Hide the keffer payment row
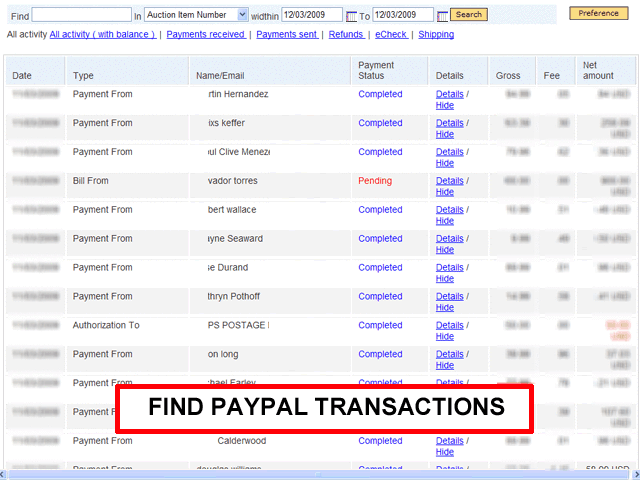The image size is (640, 480). pyautogui.click(x=444, y=134)
